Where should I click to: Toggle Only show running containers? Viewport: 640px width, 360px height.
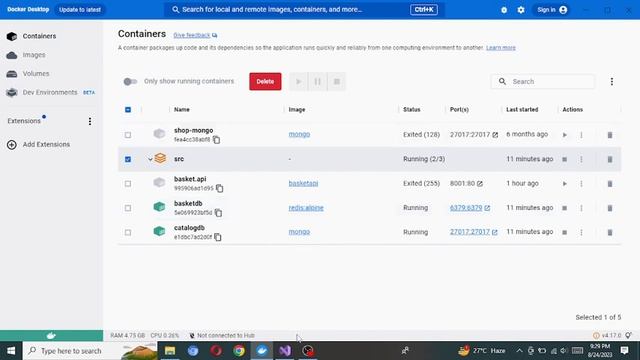point(130,82)
